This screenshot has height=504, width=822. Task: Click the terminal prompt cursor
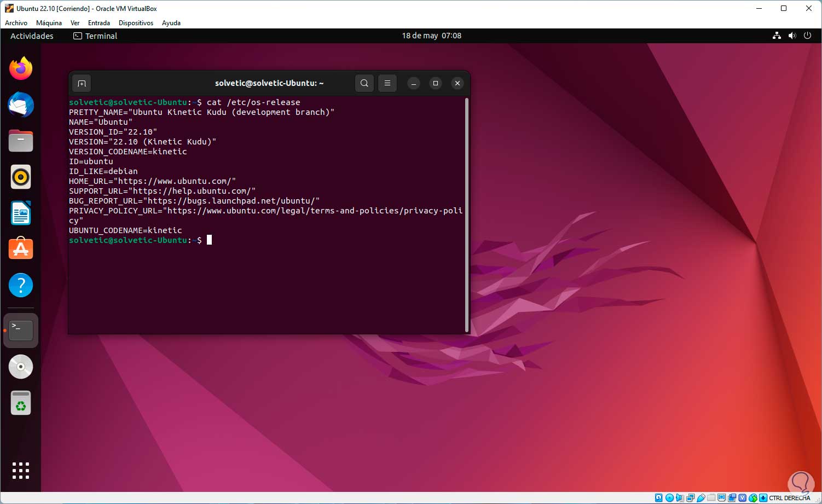tap(209, 240)
